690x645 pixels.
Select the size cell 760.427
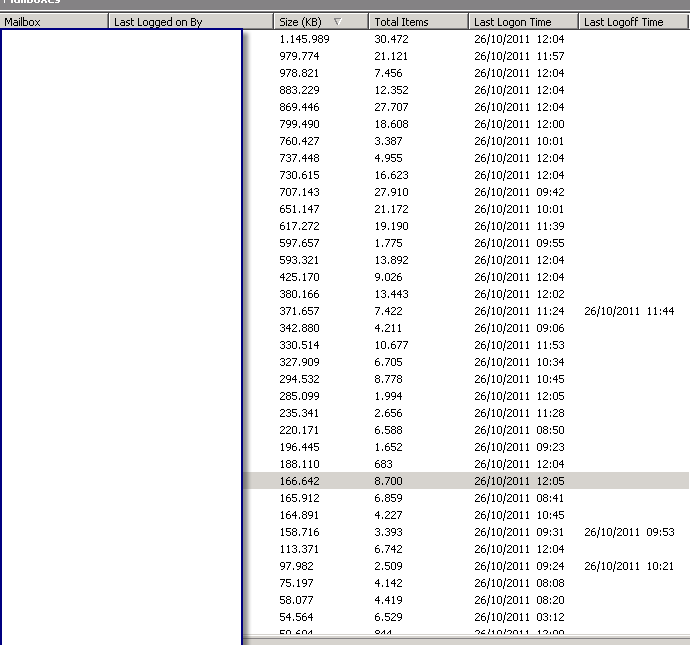click(299, 141)
